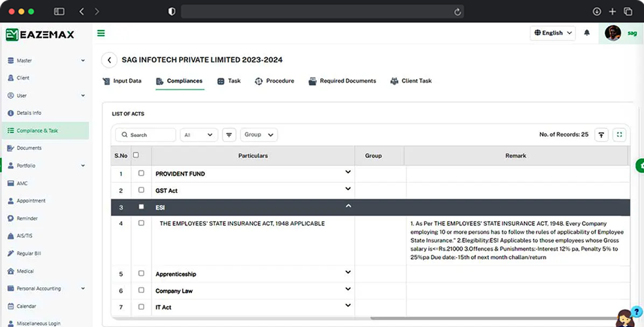Select Compliance & Task in the sidebar
This screenshot has width=644, height=327.
45,131
